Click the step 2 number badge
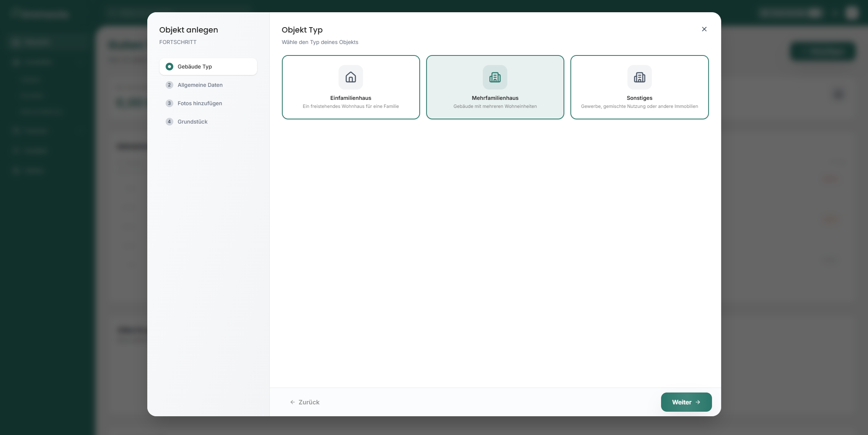Viewport: 868px width, 435px height. pos(169,85)
